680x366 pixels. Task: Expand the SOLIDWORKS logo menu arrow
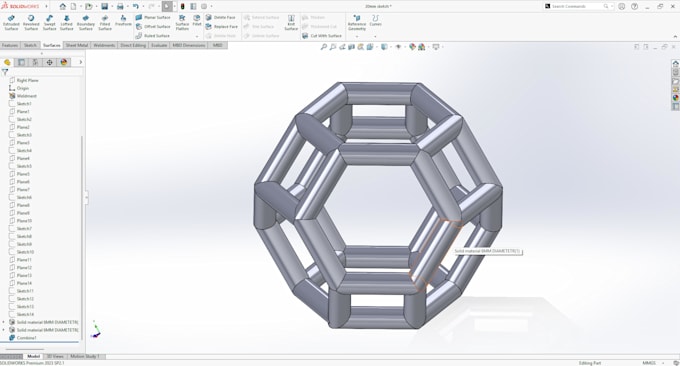(x=46, y=6)
